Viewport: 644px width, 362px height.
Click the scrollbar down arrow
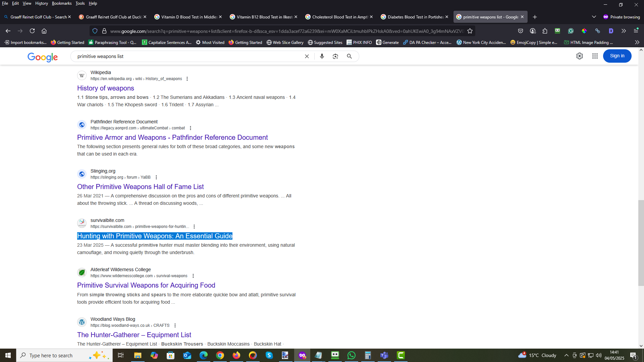641,346
